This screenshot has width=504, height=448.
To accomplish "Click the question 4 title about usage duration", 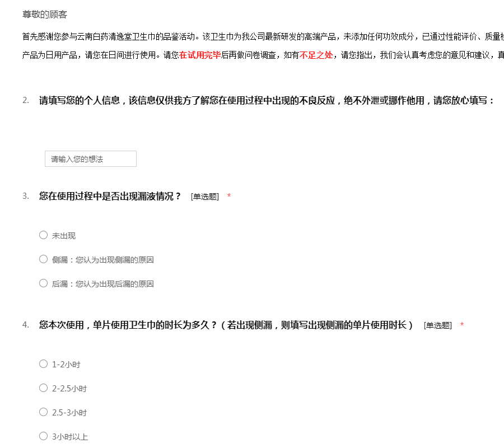I will [226, 325].
